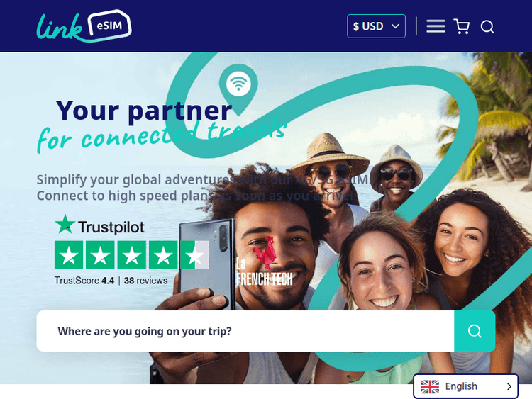
Task: Click the currency dropdown chevron arrow
Action: click(395, 26)
